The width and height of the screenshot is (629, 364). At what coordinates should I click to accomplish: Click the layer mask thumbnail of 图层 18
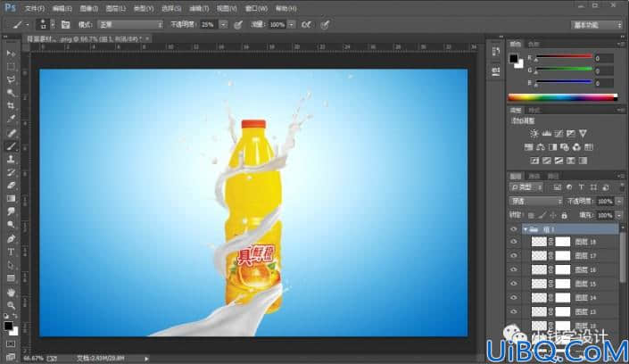pyautogui.click(x=562, y=242)
